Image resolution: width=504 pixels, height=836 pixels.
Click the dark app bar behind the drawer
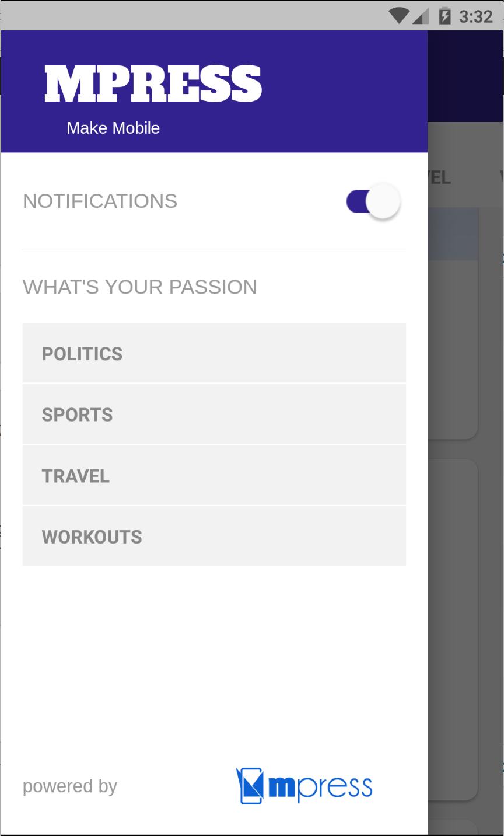tap(466, 76)
